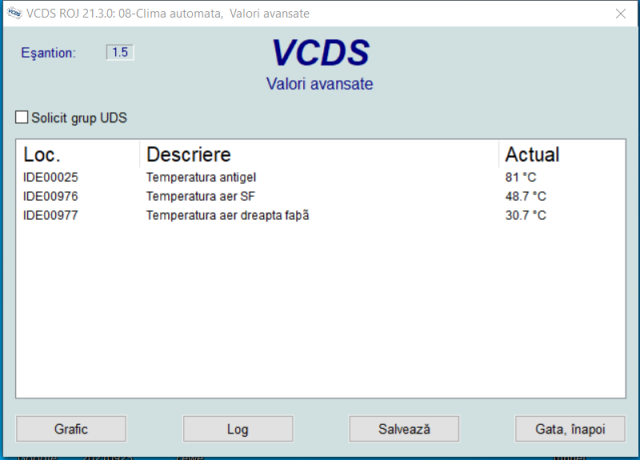
Task: Click the 48.7 °C actual value
Action: tap(526, 196)
